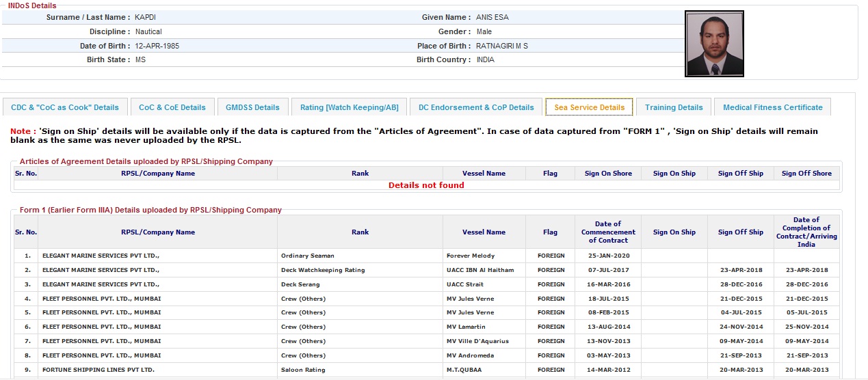Select the Ordinary Seaman rank cell

tap(308, 256)
